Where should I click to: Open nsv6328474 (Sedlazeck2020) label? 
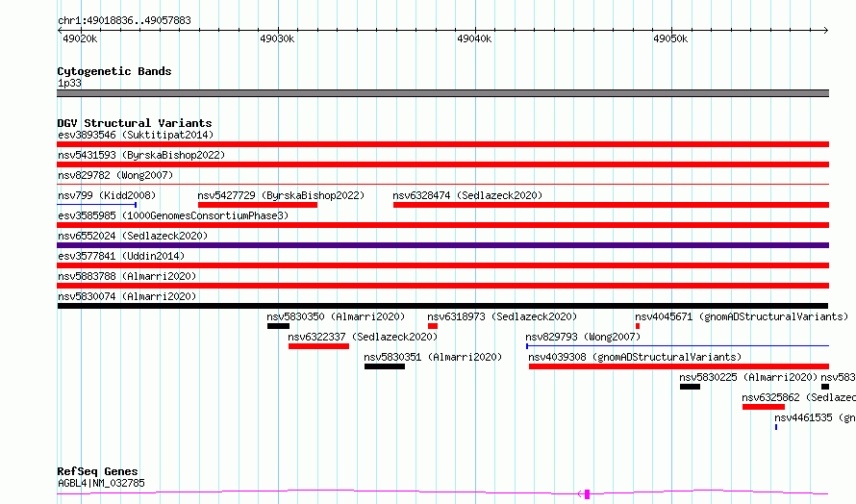467,195
